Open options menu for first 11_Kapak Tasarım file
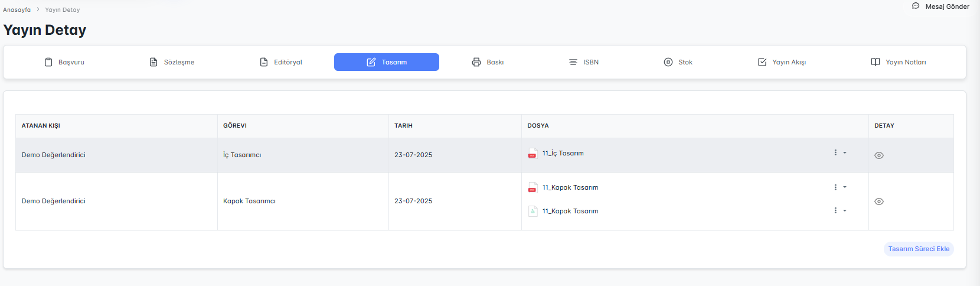980x286 pixels. [839, 187]
